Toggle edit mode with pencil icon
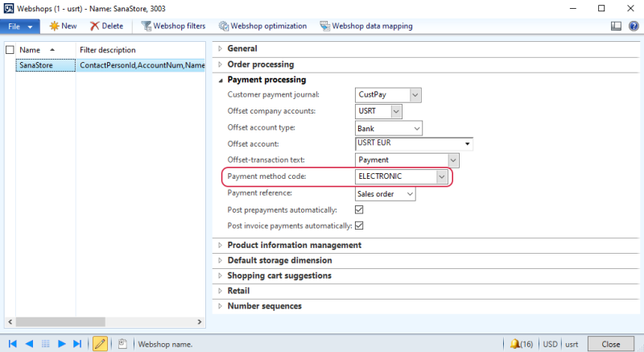 (101, 344)
